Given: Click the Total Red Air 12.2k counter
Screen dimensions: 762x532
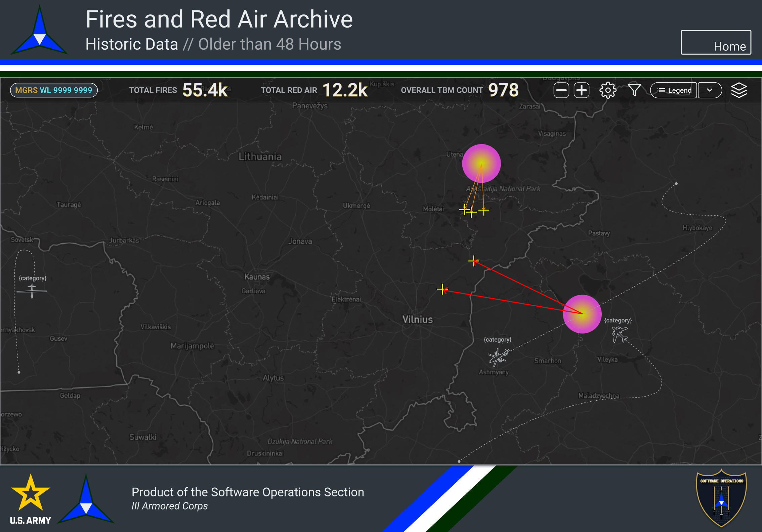Looking at the screenshot, I should (x=345, y=90).
